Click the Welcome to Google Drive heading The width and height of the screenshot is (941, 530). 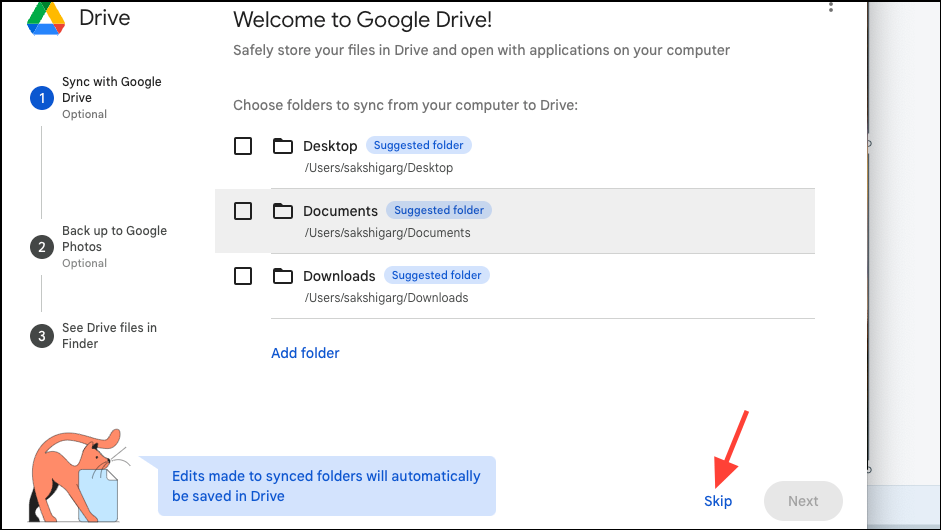pos(362,19)
